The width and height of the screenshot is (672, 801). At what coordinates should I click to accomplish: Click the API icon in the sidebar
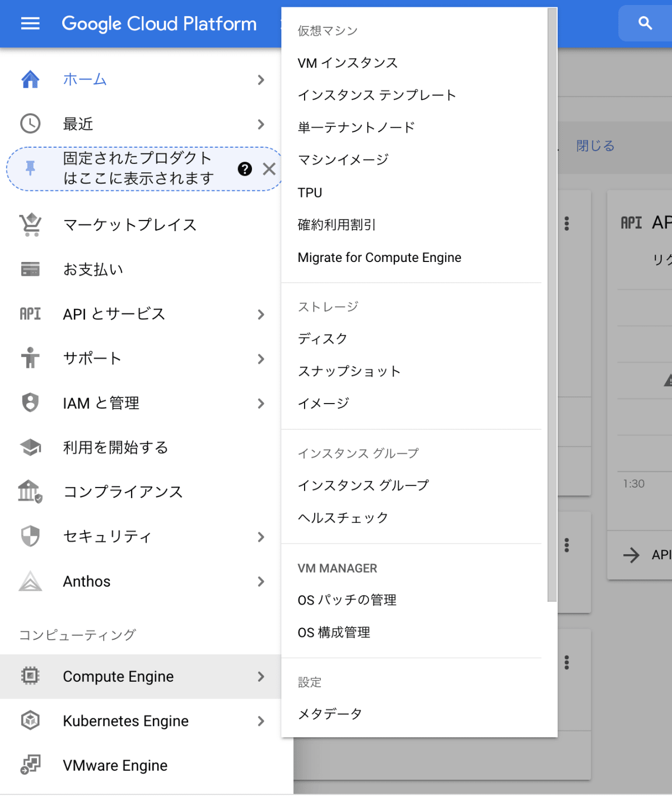30,314
